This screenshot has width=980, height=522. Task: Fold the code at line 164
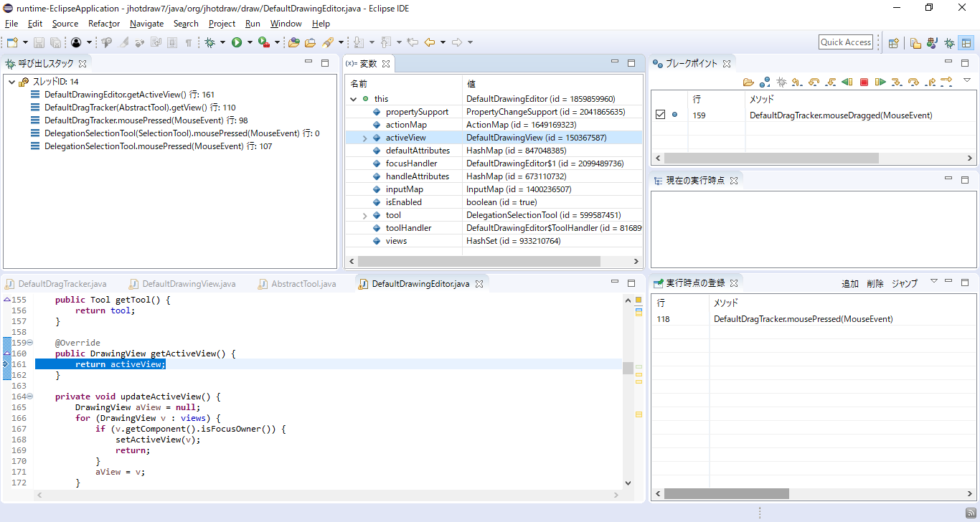[30, 397]
